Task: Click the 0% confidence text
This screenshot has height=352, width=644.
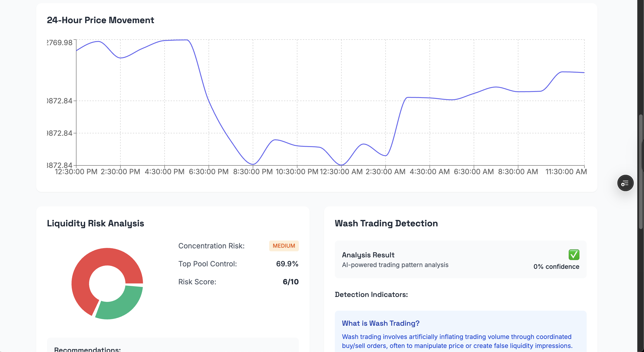Action: coord(556,267)
